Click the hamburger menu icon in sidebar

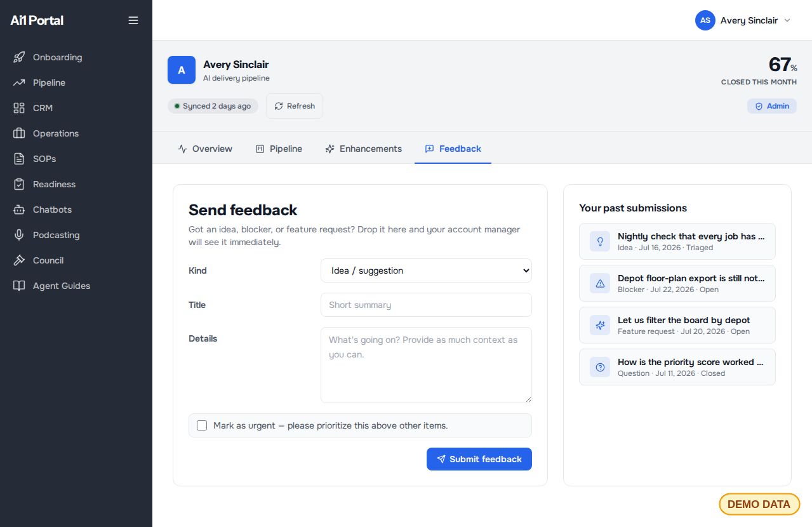[x=133, y=20]
